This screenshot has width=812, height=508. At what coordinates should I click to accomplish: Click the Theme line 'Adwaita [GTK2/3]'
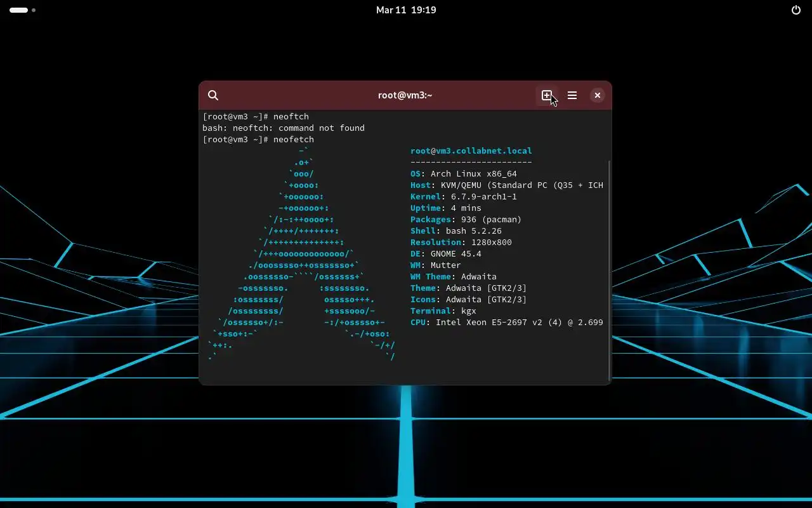coord(469,288)
